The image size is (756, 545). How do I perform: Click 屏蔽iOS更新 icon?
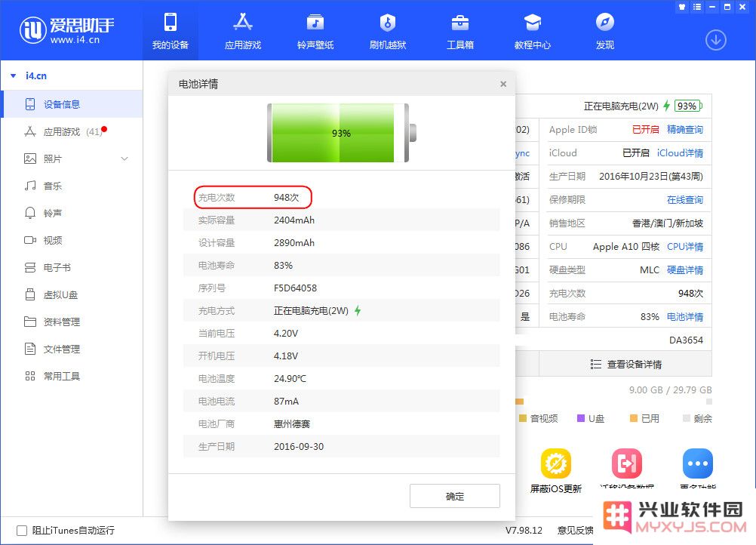click(556, 463)
